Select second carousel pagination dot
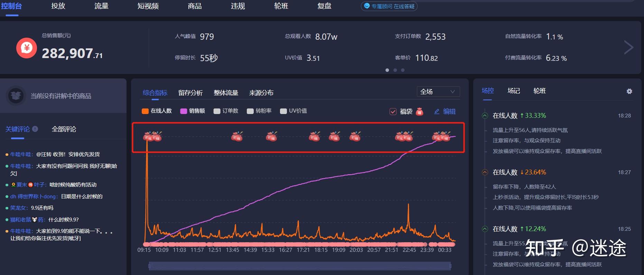The image size is (644, 275). click(395, 70)
